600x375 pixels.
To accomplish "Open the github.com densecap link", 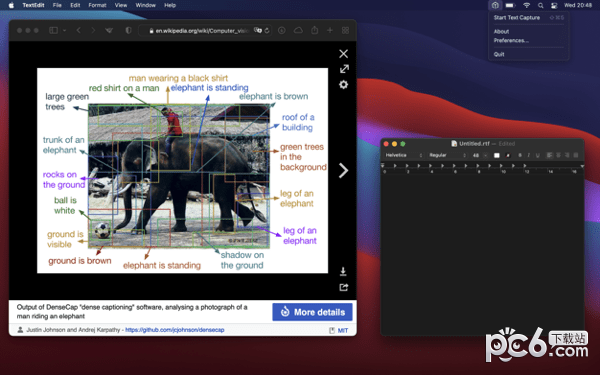I will [174, 330].
